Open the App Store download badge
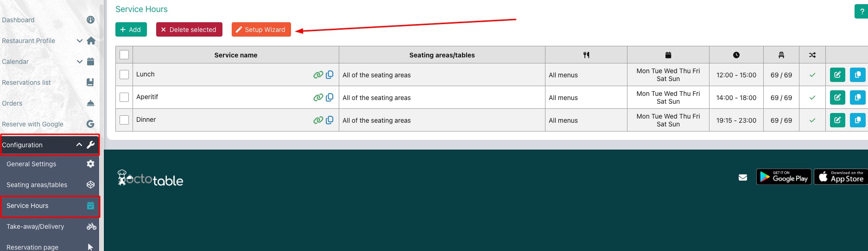868x251 pixels. point(841,177)
